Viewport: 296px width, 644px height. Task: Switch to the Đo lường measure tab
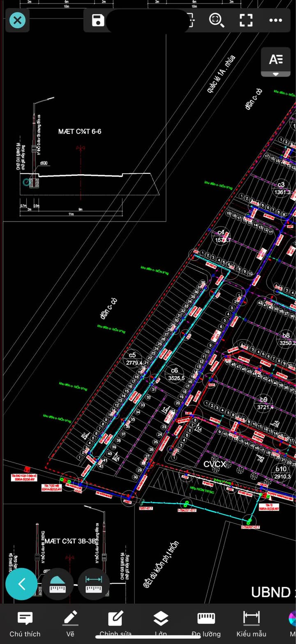[206, 623]
